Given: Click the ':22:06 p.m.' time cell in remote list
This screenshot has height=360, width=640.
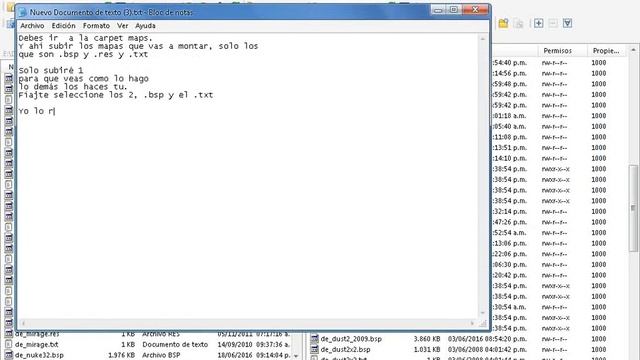Looking at the screenshot, I should (510, 254).
